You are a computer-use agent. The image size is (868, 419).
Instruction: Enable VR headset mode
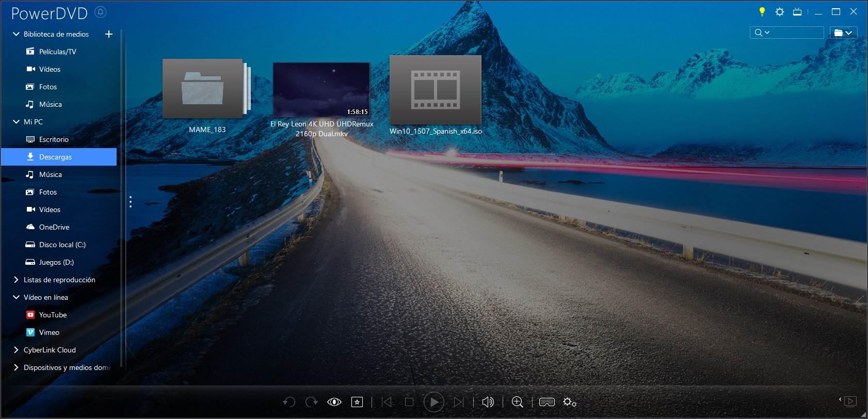click(x=547, y=402)
